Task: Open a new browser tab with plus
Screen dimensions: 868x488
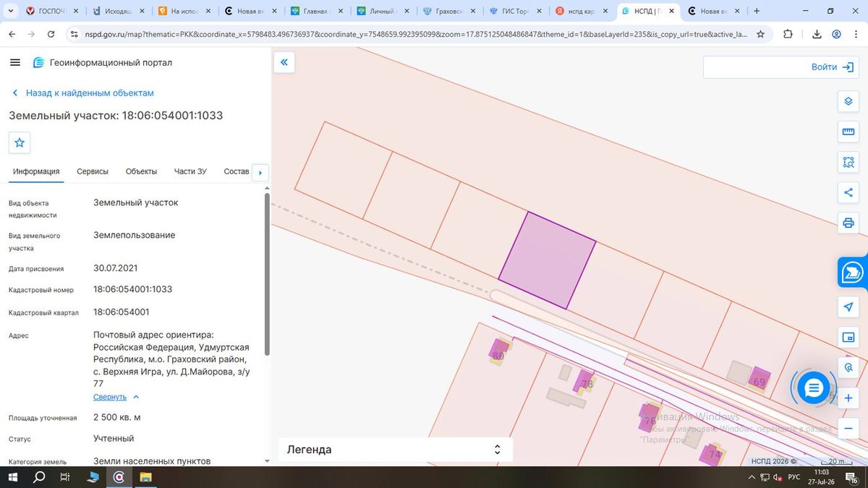Action: pyautogui.click(x=757, y=11)
